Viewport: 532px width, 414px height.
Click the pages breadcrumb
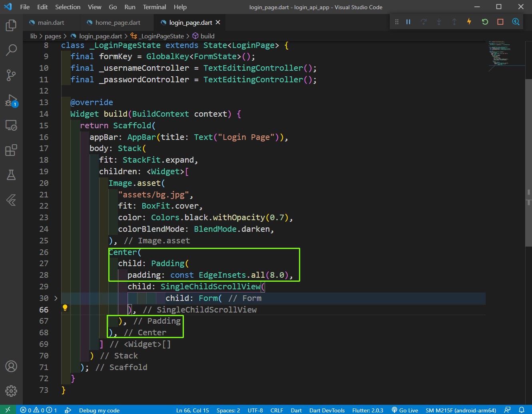click(53, 36)
